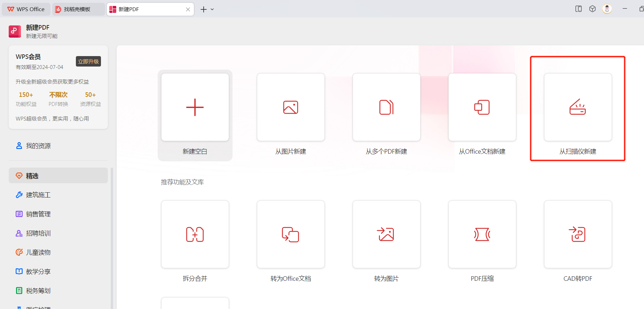Viewport: 644px width, 309px height.
Task: Select the 税务筹划 category label
Action: pyautogui.click(x=38, y=291)
